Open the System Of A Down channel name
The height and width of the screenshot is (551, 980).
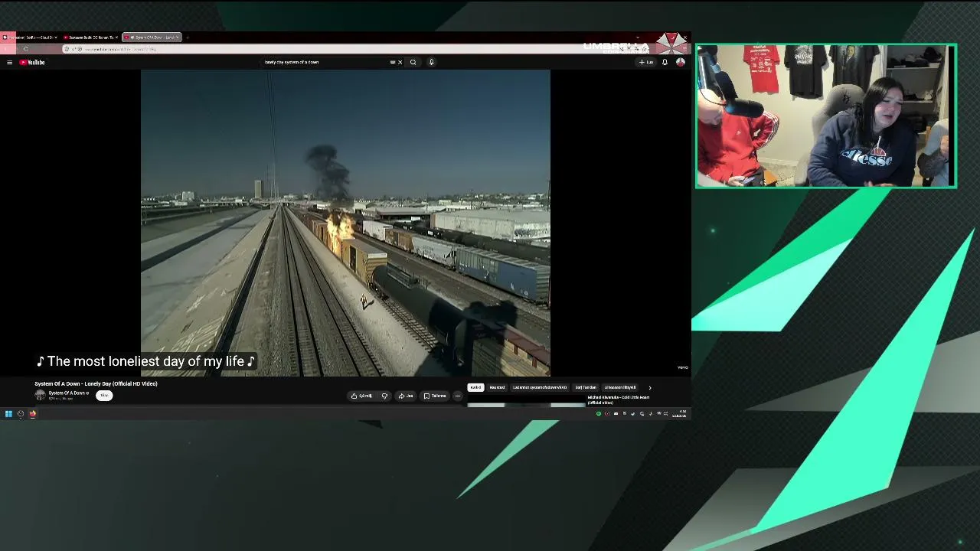[x=68, y=393]
